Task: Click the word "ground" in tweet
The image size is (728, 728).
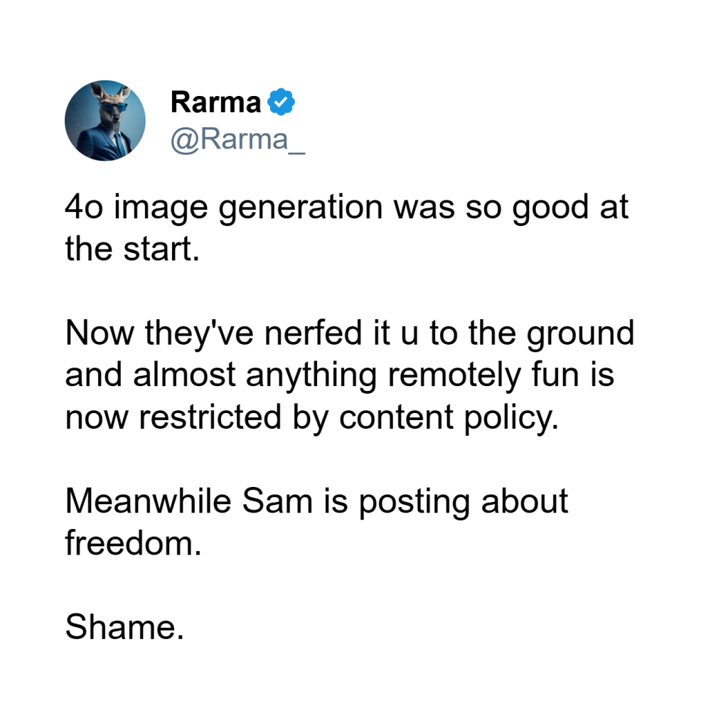Action: point(580,333)
